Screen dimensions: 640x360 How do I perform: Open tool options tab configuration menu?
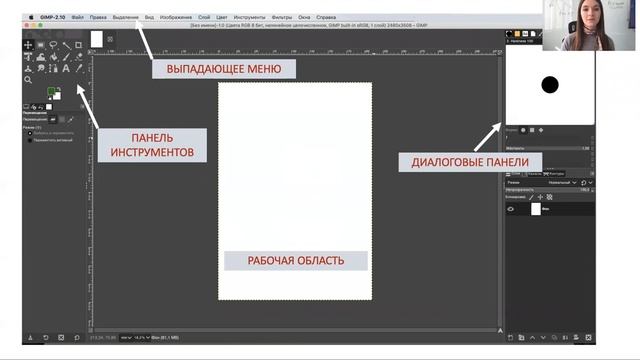tap(82, 107)
